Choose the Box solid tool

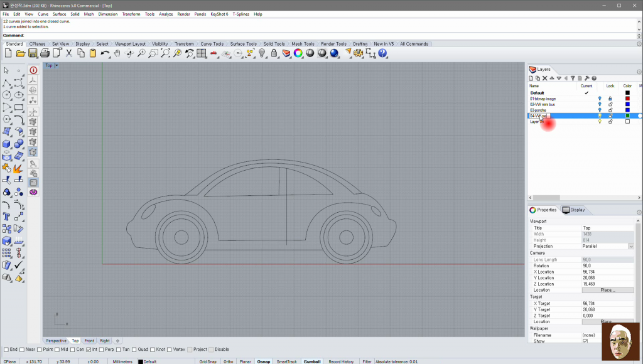tap(6, 144)
